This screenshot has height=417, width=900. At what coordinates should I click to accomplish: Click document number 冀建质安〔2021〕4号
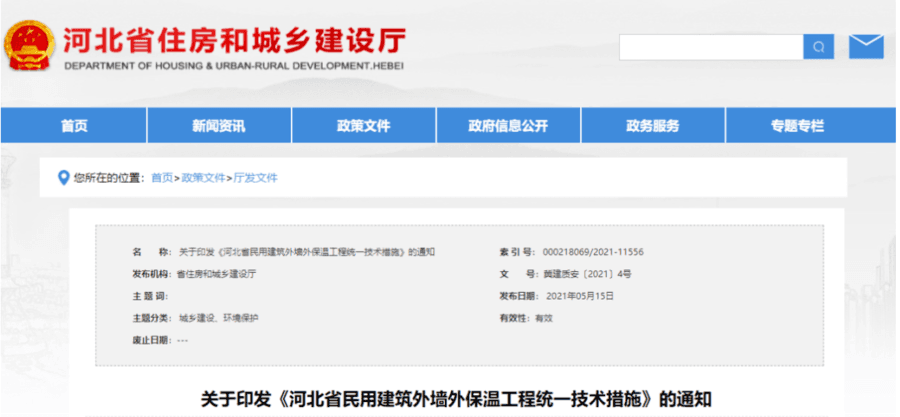pyautogui.click(x=588, y=274)
